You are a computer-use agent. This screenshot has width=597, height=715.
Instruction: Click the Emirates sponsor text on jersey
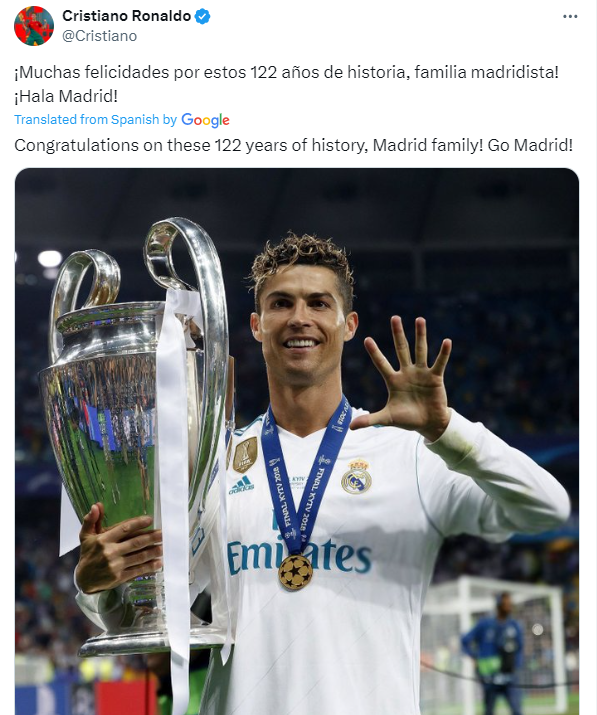(299, 556)
